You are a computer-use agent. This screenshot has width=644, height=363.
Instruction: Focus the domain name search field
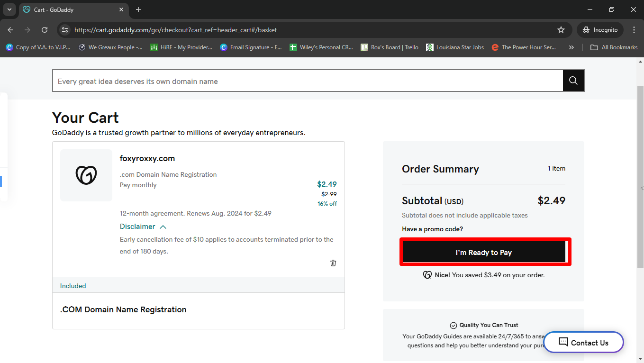[308, 81]
